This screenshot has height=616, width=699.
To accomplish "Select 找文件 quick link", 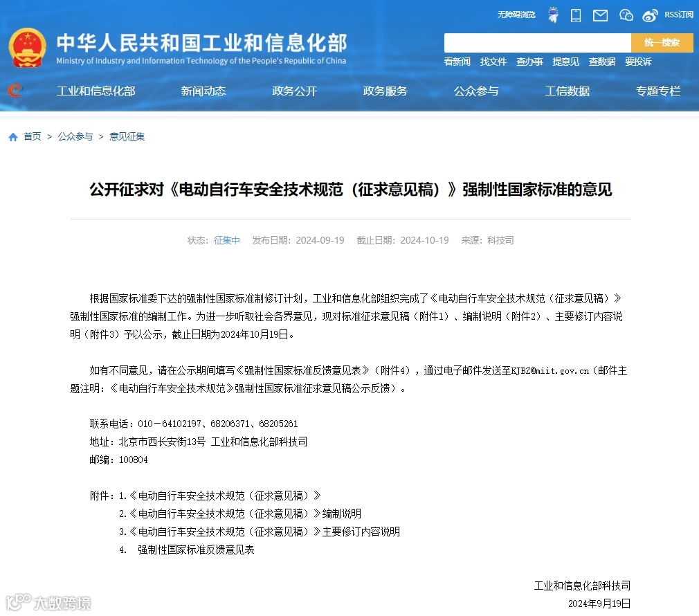I will tap(493, 62).
